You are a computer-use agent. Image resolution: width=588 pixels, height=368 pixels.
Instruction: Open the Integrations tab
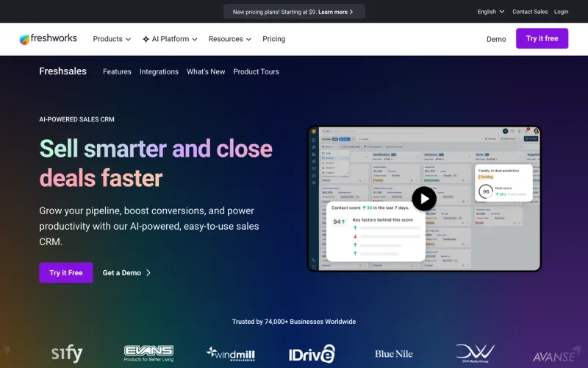click(x=159, y=71)
